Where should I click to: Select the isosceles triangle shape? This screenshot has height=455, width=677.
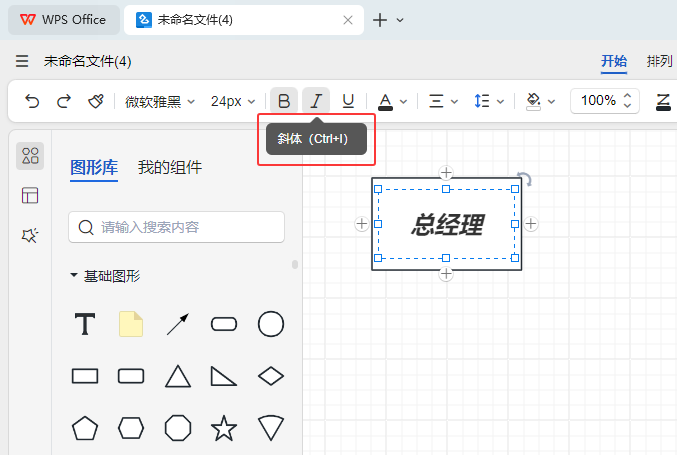(x=178, y=376)
